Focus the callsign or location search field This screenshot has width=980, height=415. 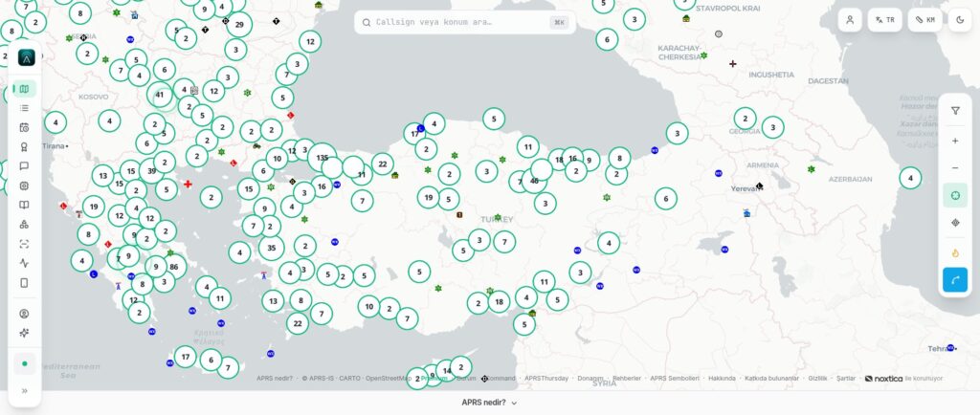(465, 22)
